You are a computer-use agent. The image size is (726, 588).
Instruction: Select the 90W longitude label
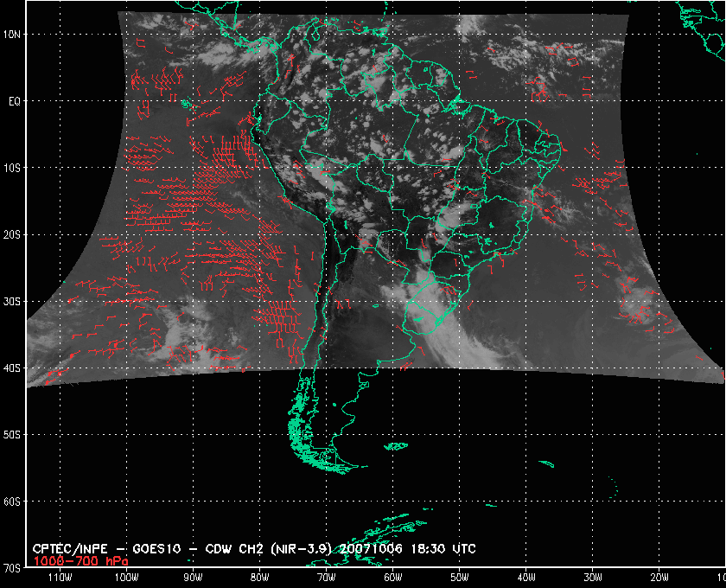[x=192, y=576]
